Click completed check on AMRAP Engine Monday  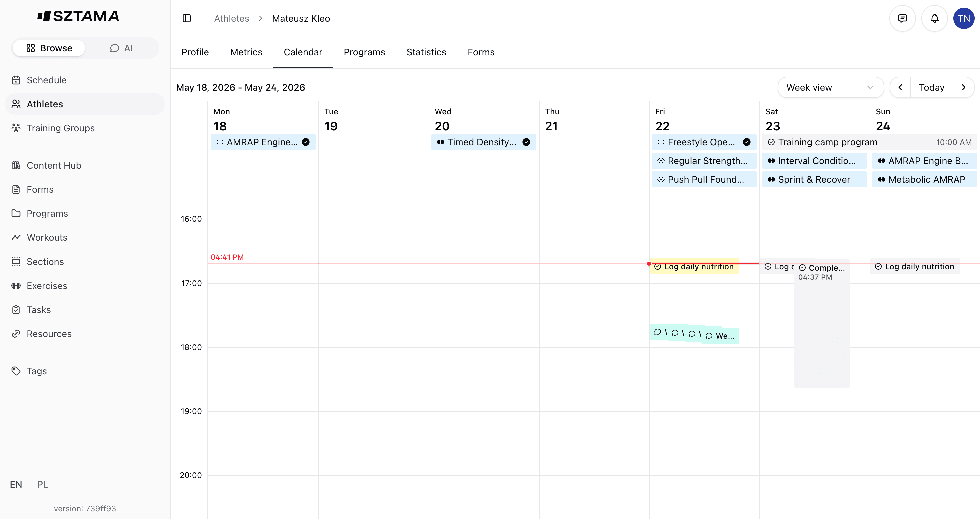305,142
